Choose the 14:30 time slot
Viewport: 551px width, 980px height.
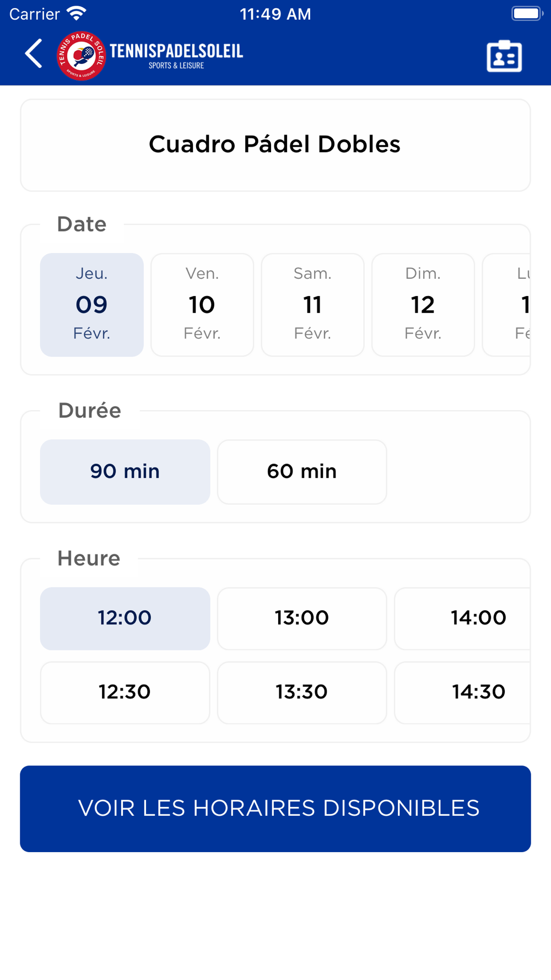coord(468,692)
